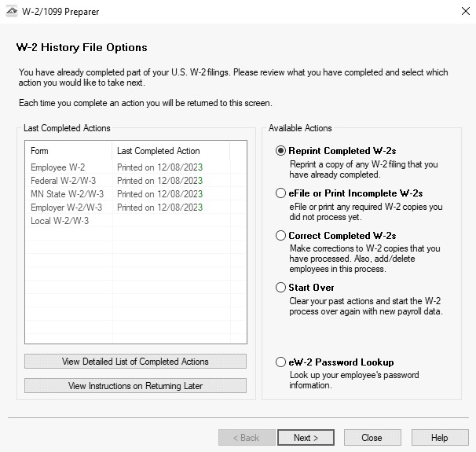Open Help for this dialog
This screenshot has width=476, height=452.
click(440, 437)
